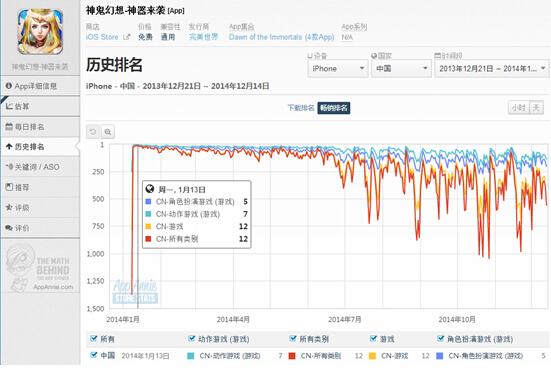Viewport: 551px width, 373px height.
Task: Click the magnifier zoom icon above chart
Action: (108, 132)
